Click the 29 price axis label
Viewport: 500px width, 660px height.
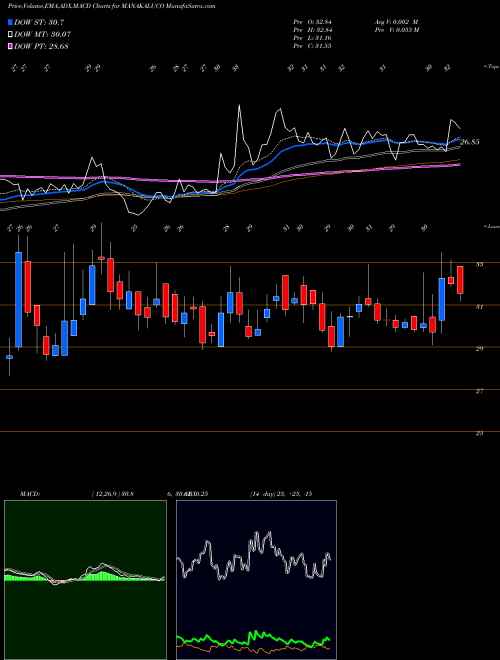[479, 349]
